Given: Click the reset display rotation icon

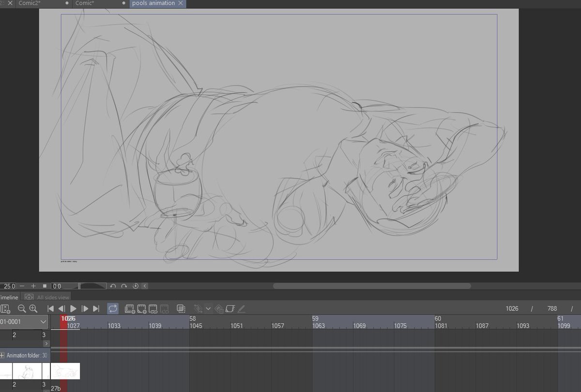Looking at the screenshot, I should (135, 286).
